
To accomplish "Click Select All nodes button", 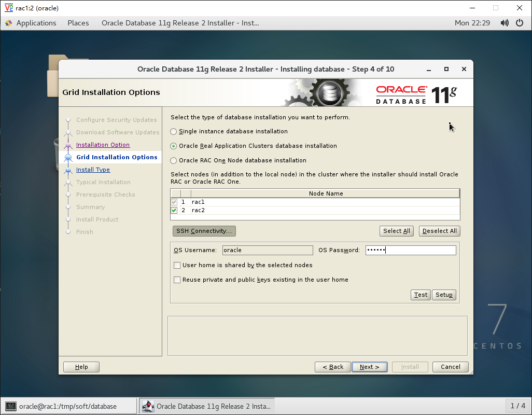I will point(396,231).
